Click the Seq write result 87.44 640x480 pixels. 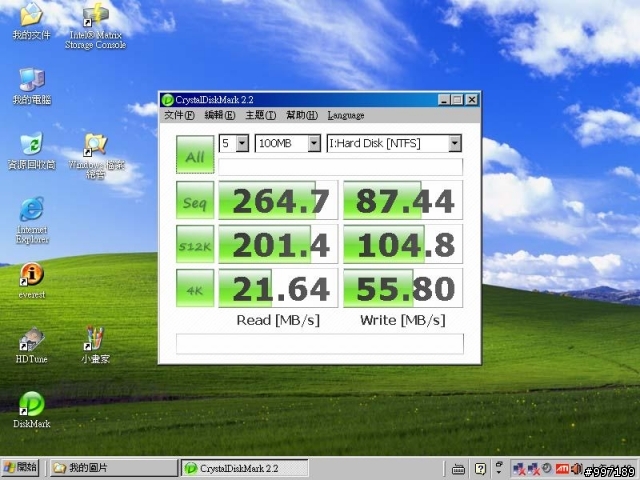[403, 200]
